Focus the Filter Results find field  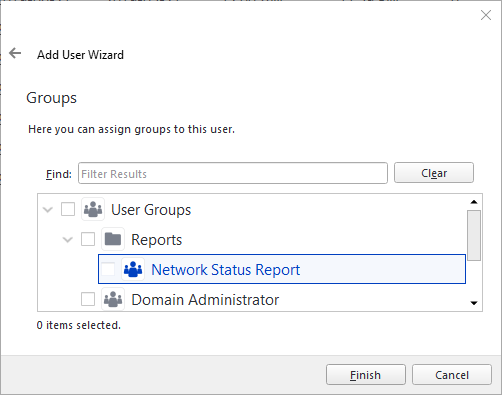click(x=233, y=173)
